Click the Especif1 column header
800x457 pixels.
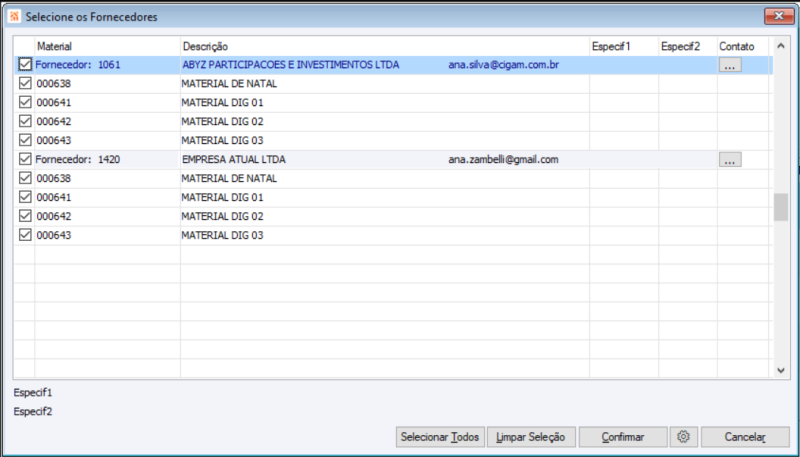click(624, 46)
